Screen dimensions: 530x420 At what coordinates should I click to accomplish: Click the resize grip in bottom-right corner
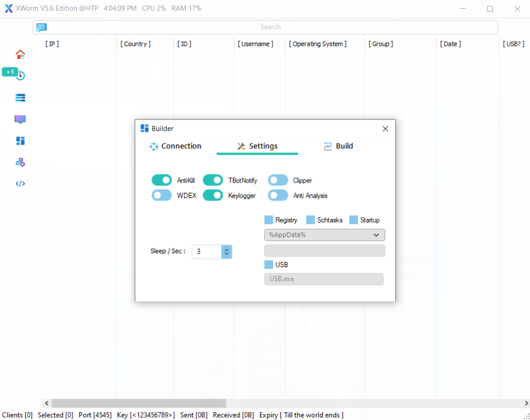click(x=527, y=417)
